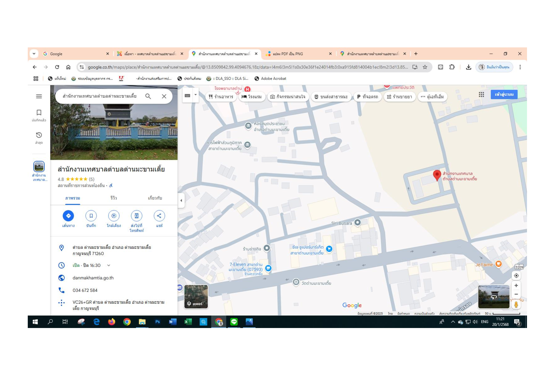Open the tab search dropdown arrow

[34, 54]
